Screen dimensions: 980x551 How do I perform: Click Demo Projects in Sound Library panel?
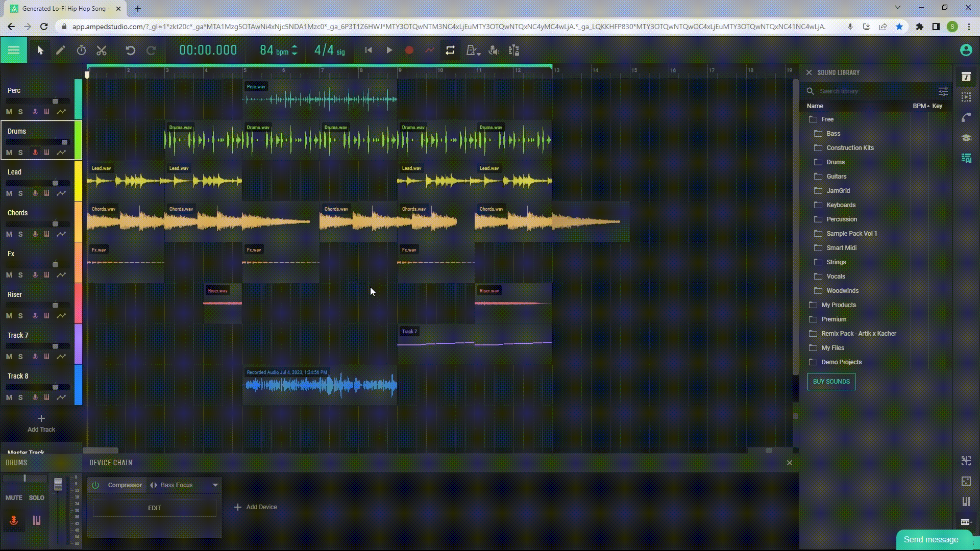click(842, 361)
